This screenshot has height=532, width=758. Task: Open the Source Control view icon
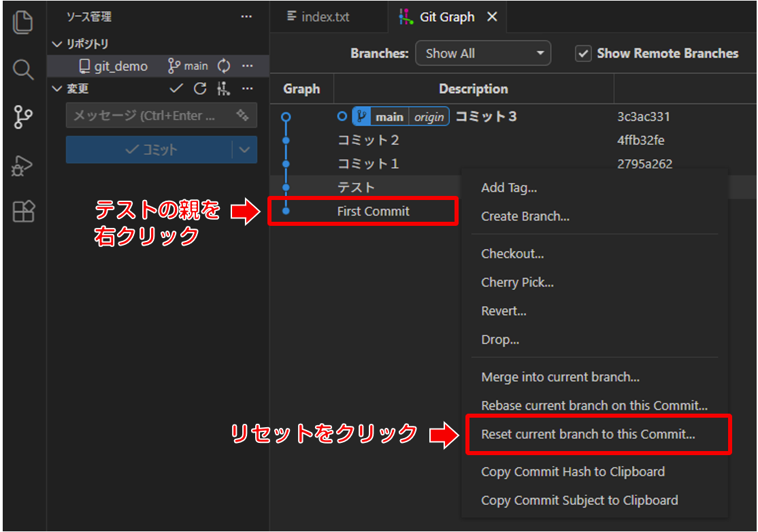click(x=23, y=117)
